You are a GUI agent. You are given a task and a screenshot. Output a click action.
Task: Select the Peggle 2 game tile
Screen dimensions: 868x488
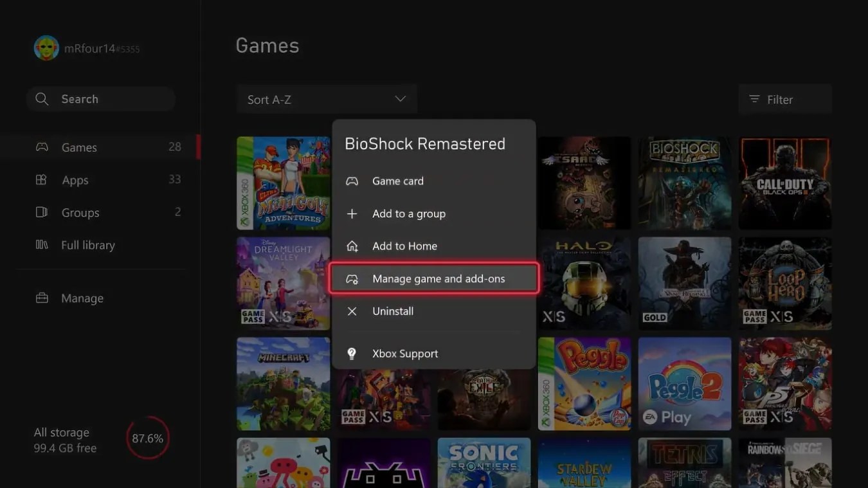click(684, 383)
